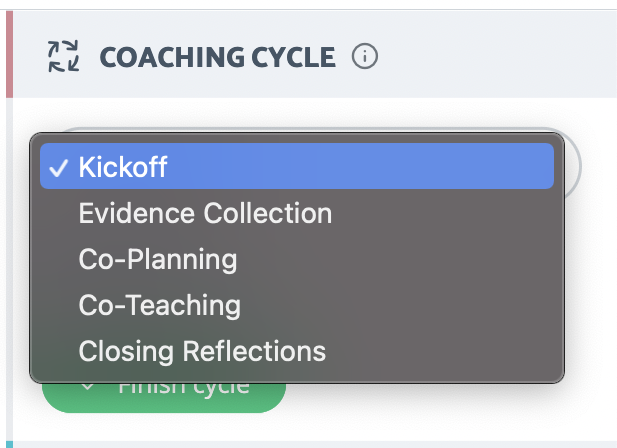Click the COACHING CYCLE heading text
The height and width of the screenshot is (448, 617).
(x=218, y=57)
